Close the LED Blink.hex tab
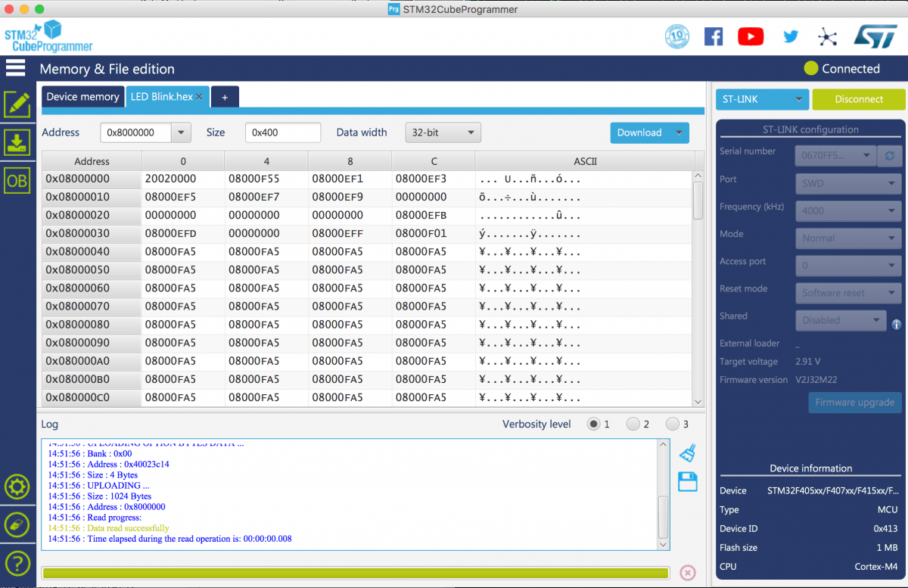This screenshot has height=588, width=908. pyautogui.click(x=198, y=97)
